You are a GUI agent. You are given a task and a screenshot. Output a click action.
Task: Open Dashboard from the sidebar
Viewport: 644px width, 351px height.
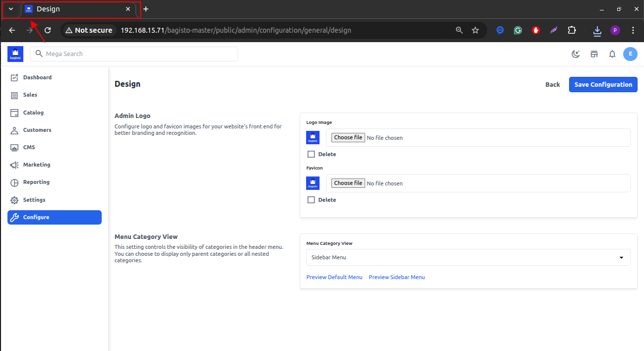click(37, 77)
